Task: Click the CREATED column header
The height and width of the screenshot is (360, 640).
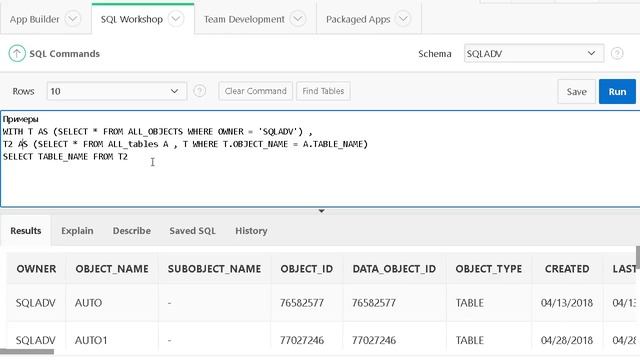Action: [x=567, y=269]
